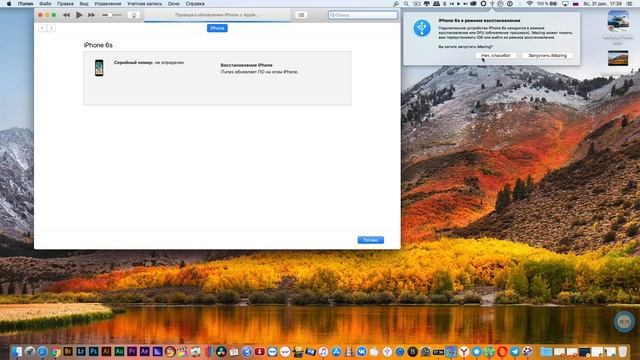Click the blue Готово button
640x360 pixels.
click(x=371, y=240)
